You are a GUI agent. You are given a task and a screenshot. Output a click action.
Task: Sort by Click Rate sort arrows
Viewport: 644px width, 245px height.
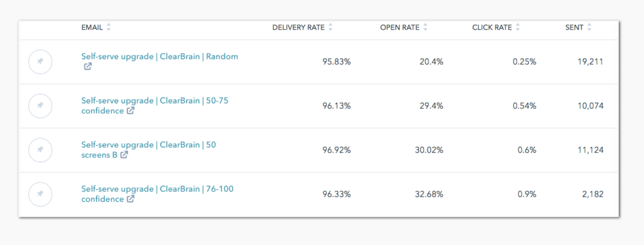(x=518, y=27)
